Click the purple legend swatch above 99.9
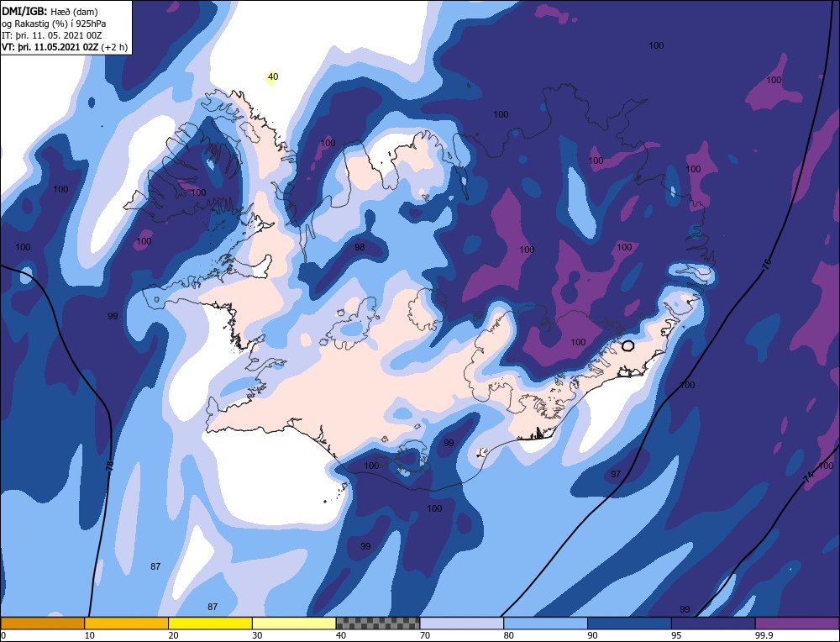Screen dimensions: 840x642 click(x=797, y=624)
